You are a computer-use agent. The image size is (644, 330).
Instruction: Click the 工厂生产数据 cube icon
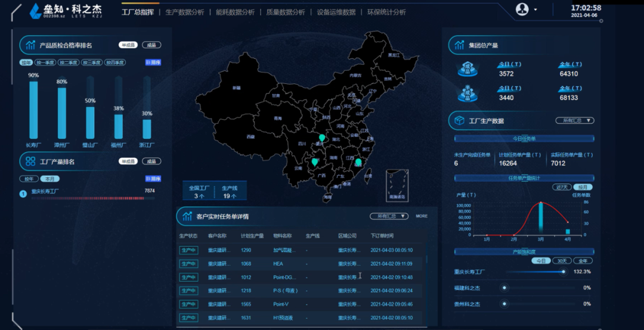(459, 120)
